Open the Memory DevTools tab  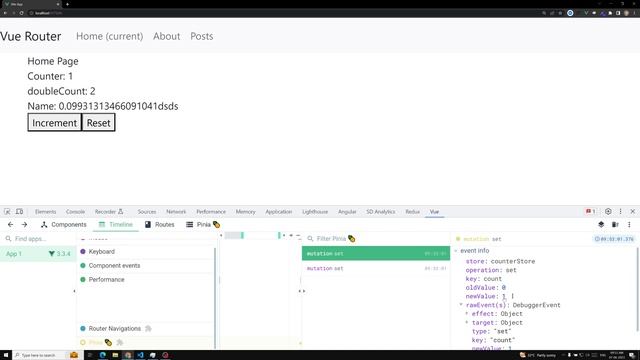click(x=245, y=211)
